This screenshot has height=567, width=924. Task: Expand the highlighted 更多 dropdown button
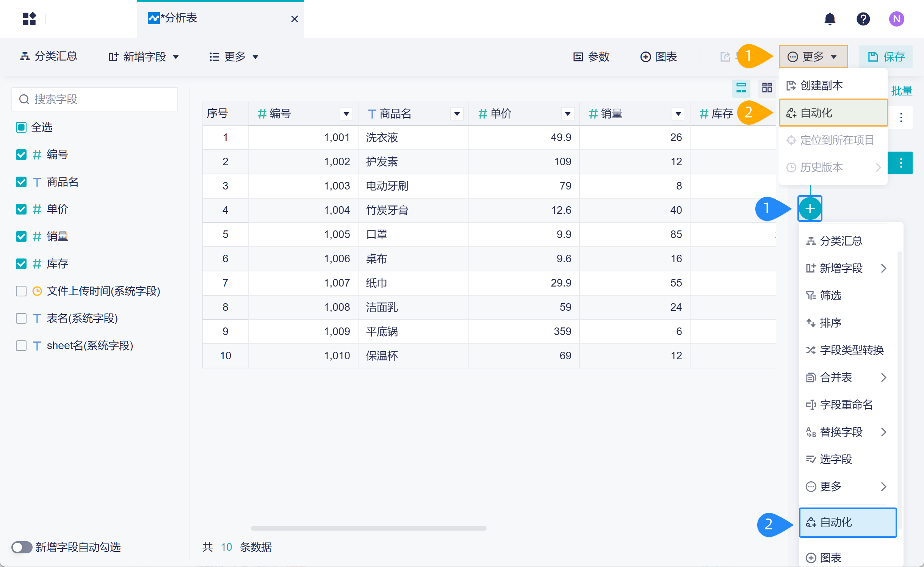point(813,57)
